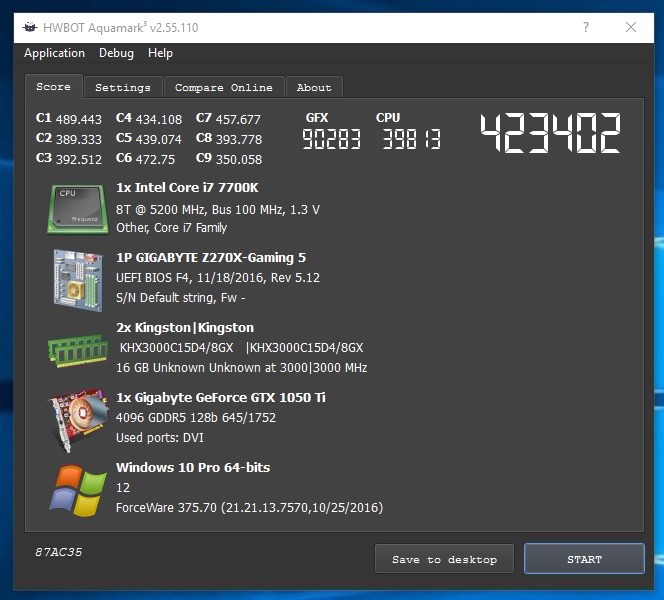
Task: Click the window title HWBOT Aquamark v2.55.110
Action: click(x=121, y=28)
